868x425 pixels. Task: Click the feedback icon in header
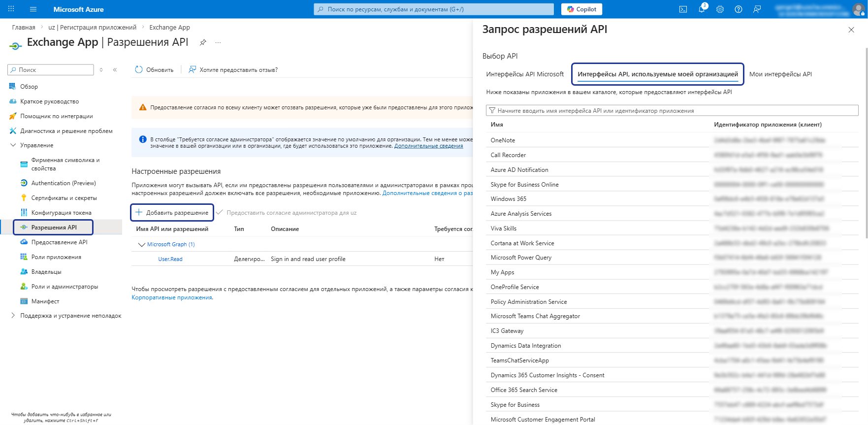757,9
